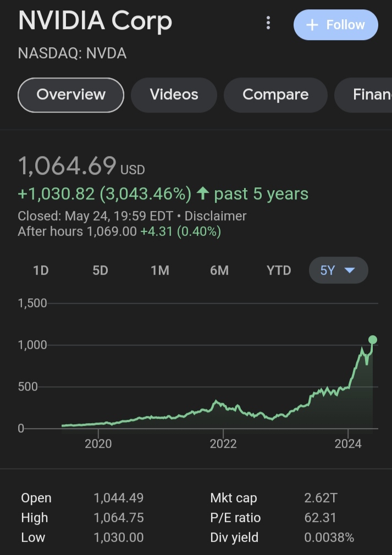
Task: Select the 1D time range
Action: coord(41,270)
